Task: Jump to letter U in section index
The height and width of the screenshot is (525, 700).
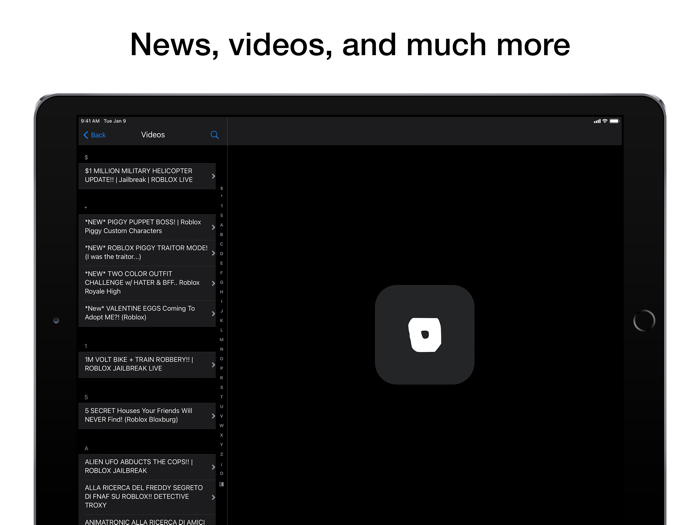Action: click(221, 407)
